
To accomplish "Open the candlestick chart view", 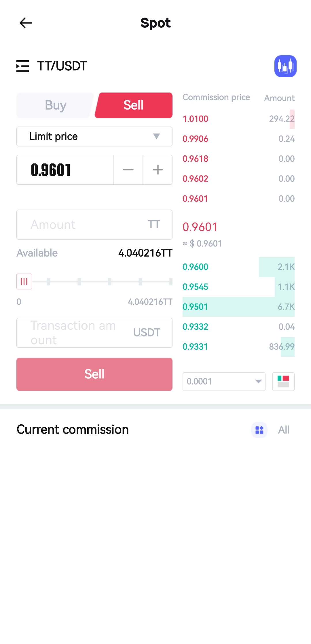I will [285, 66].
